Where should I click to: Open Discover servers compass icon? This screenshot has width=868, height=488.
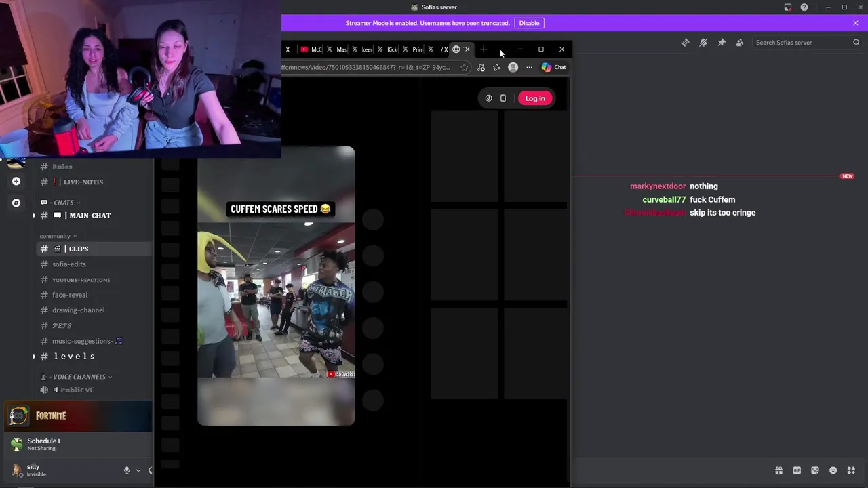click(16, 203)
